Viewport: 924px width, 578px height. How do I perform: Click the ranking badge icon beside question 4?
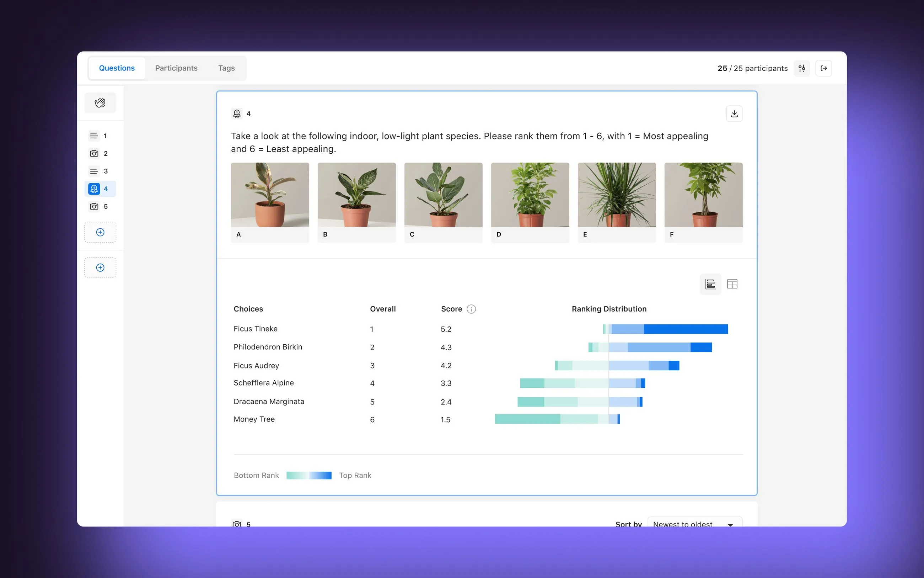(x=237, y=113)
